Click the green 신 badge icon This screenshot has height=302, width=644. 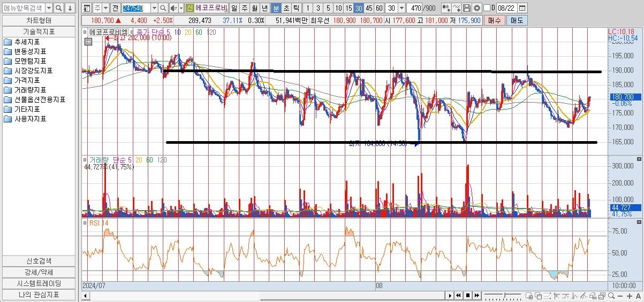(191, 8)
